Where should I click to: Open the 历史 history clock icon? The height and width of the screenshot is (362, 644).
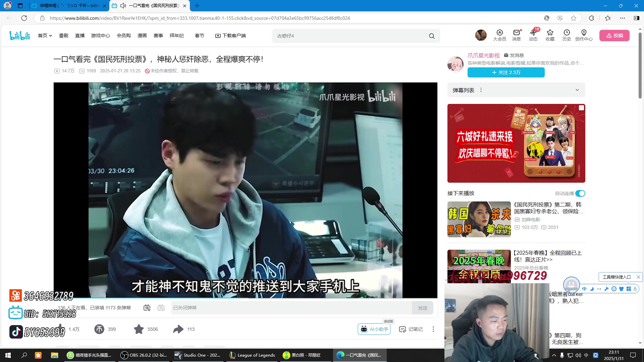coord(567,35)
